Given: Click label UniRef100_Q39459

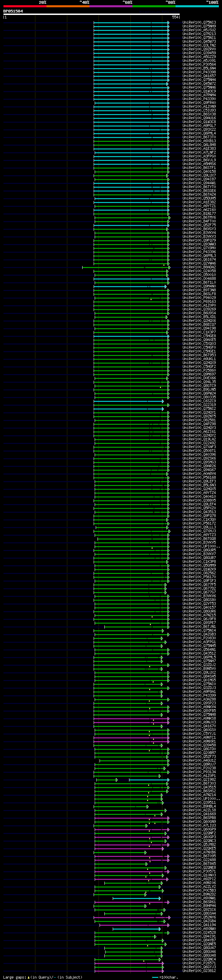Looking at the screenshot, I should (199, 53).
